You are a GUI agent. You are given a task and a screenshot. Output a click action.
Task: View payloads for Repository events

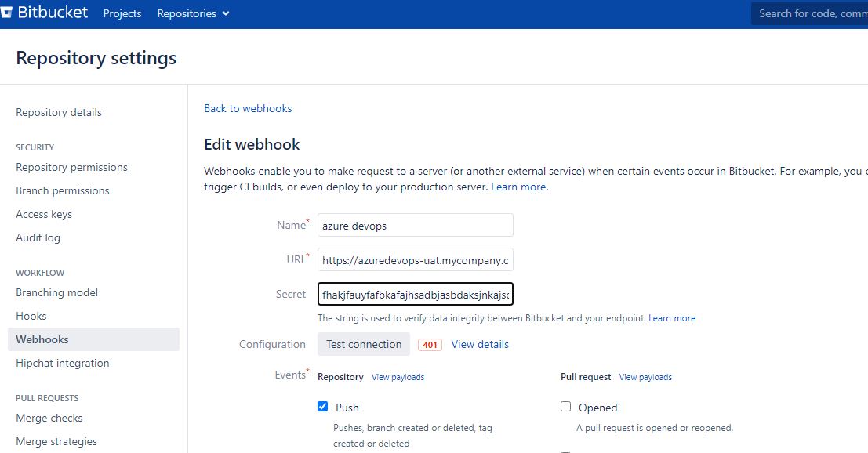(398, 377)
